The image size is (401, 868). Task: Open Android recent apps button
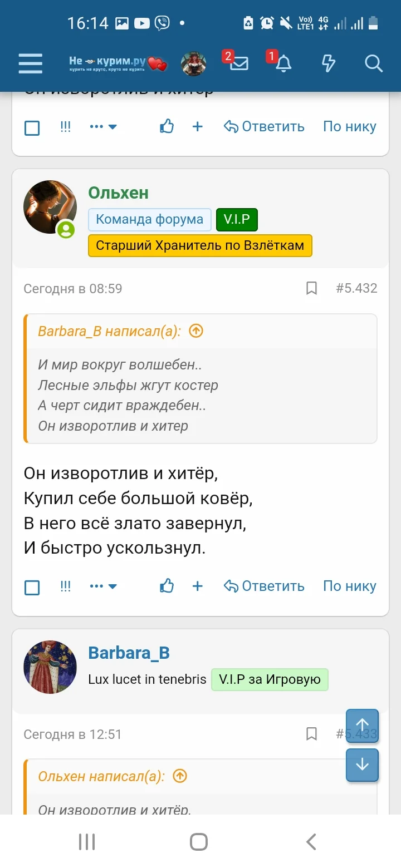click(x=86, y=841)
